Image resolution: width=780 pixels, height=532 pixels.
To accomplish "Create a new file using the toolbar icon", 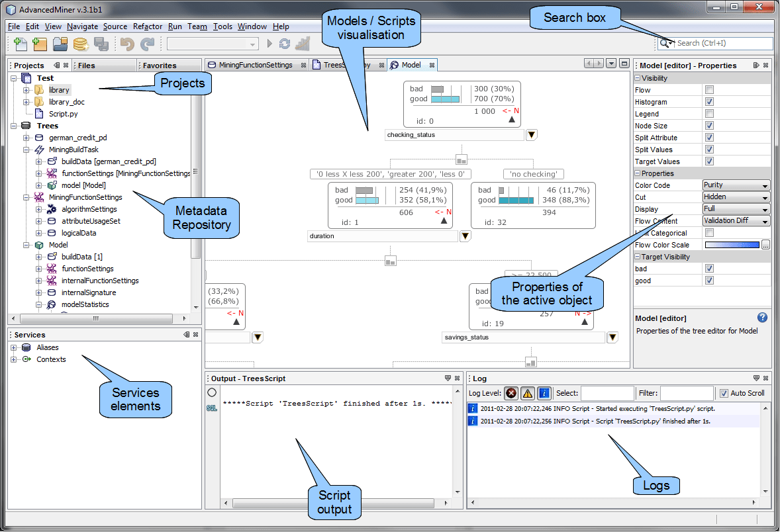I will tap(20, 42).
